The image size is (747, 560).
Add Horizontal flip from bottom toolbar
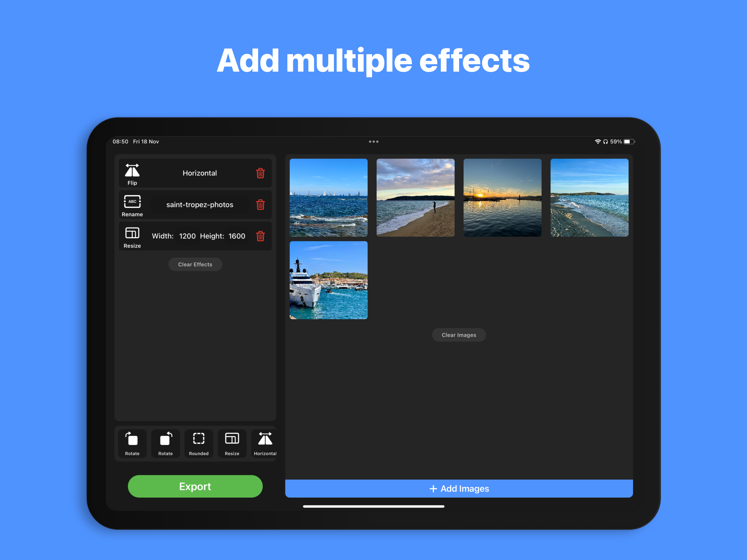pos(264,444)
